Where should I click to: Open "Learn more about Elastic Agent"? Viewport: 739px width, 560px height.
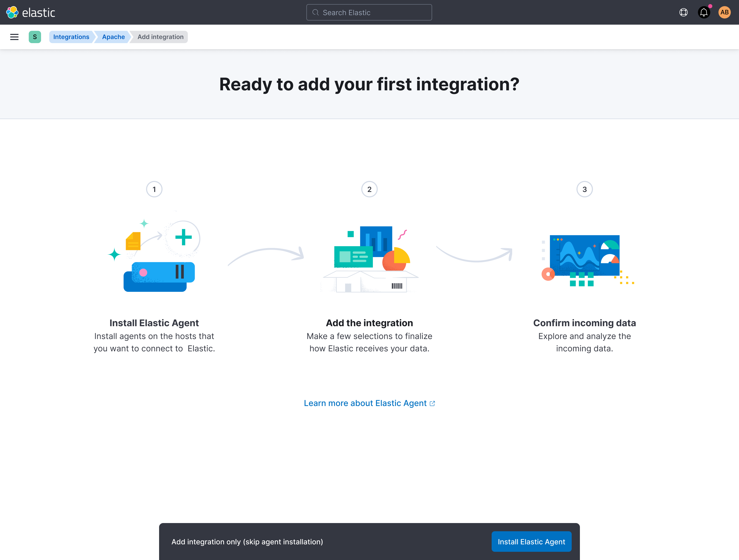[x=365, y=403]
